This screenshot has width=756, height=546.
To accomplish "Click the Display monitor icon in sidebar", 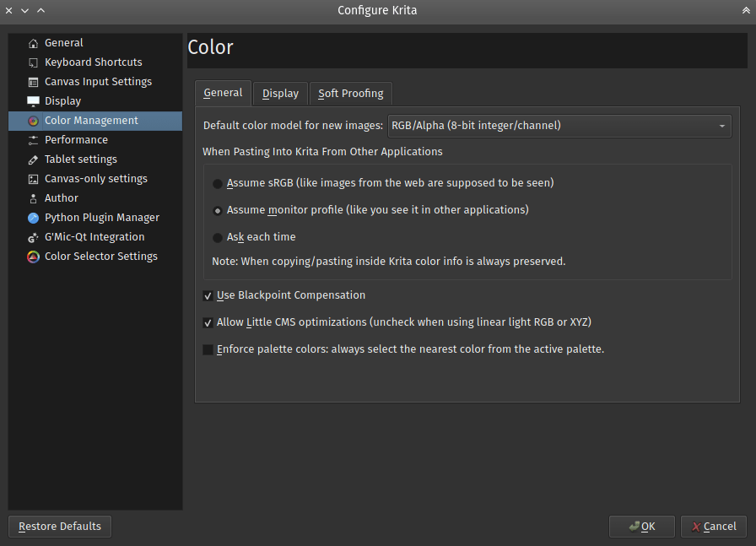I will tap(31, 100).
